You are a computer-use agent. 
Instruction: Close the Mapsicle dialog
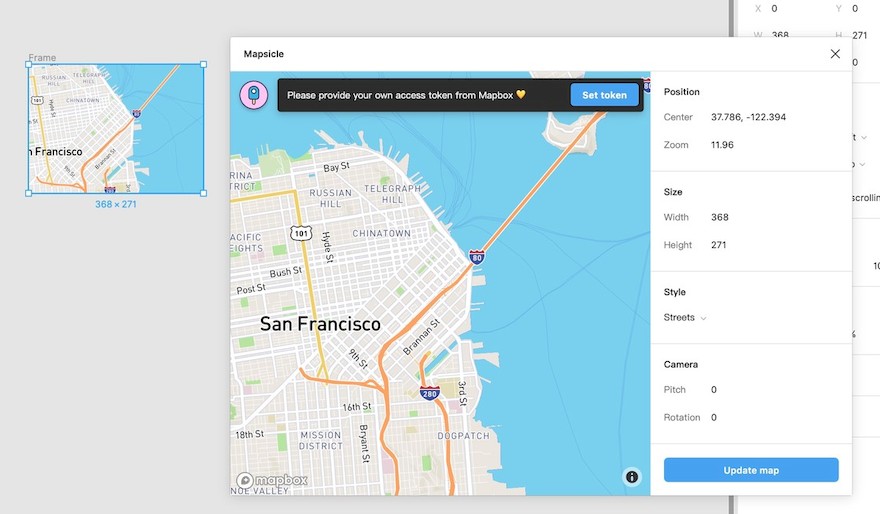click(x=835, y=54)
